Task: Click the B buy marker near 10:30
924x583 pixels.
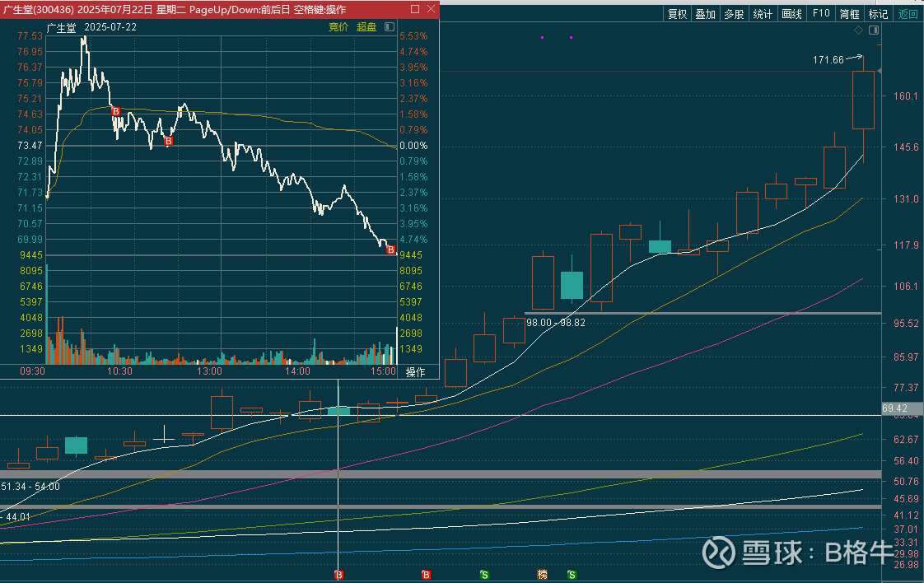Action: pos(115,111)
